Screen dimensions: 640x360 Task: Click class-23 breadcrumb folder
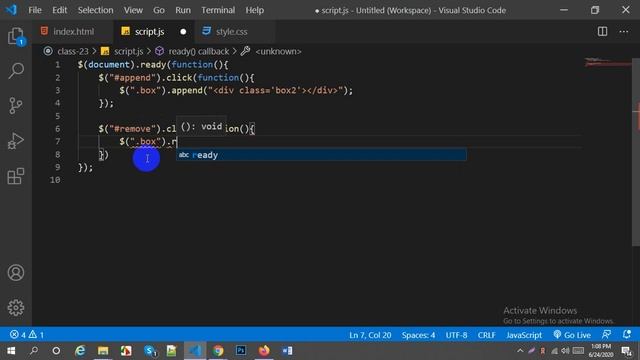(x=73, y=51)
